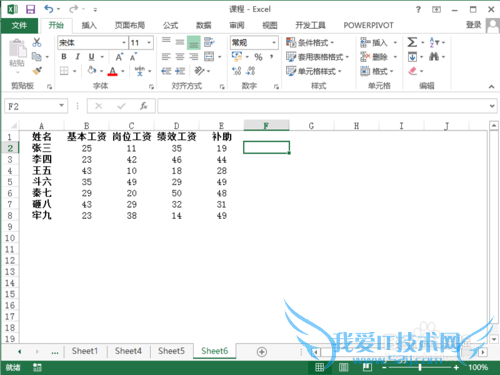Select cell with name 张三
Viewport: 500px width, 375px height.
(x=42, y=148)
